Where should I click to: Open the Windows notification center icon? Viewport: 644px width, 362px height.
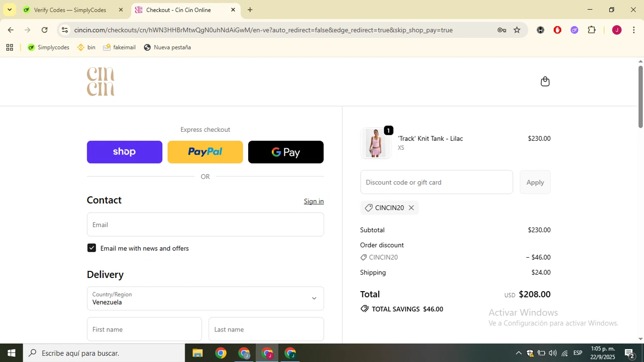[630, 353]
